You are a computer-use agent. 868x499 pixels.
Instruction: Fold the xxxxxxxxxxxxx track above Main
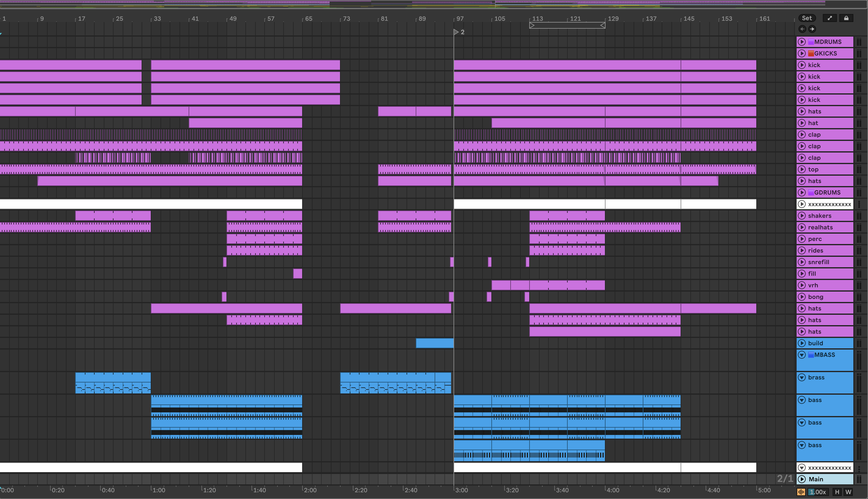[x=802, y=468]
